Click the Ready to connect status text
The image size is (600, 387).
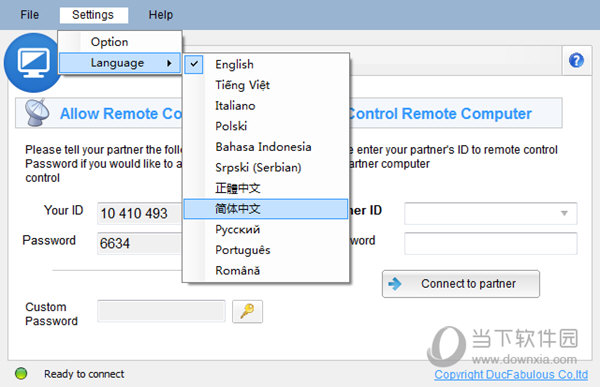tap(84, 374)
